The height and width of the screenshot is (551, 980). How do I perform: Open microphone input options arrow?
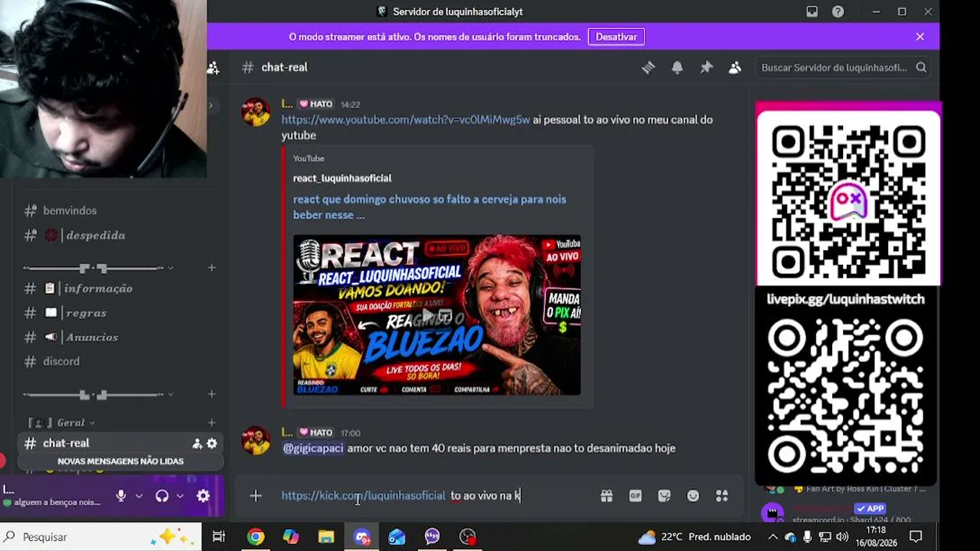[x=139, y=496]
